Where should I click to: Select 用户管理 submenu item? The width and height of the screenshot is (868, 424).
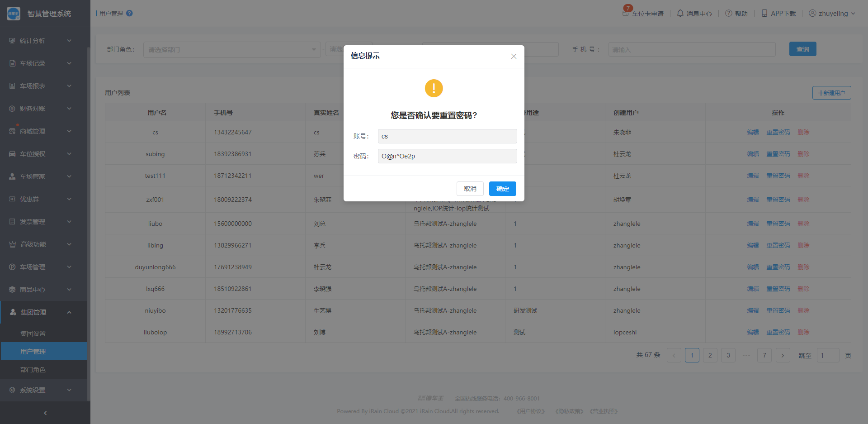[x=43, y=352]
